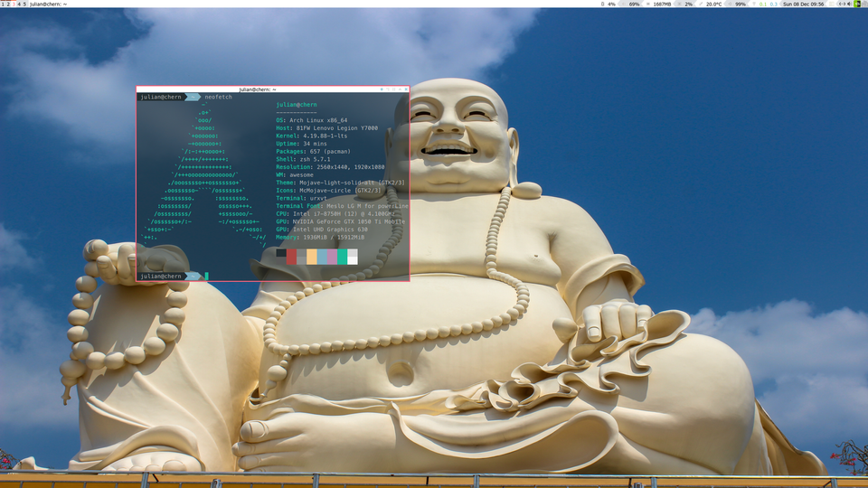Switch to workspace tag 1

pyautogui.click(x=3, y=4)
